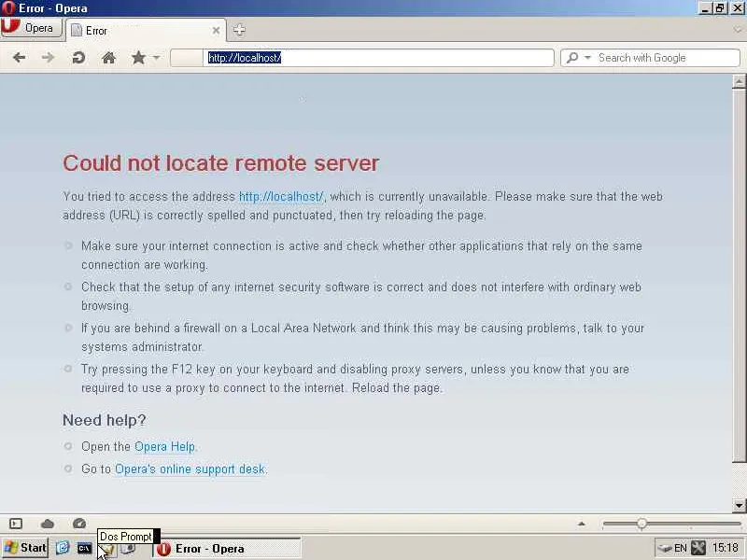Open the tools tray icon with wrench

[x=698, y=548]
